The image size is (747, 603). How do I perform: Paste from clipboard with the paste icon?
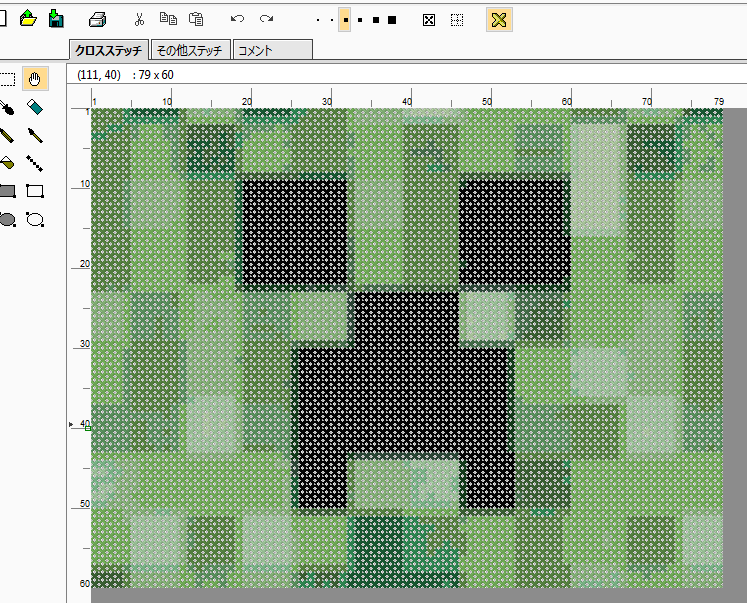click(196, 19)
